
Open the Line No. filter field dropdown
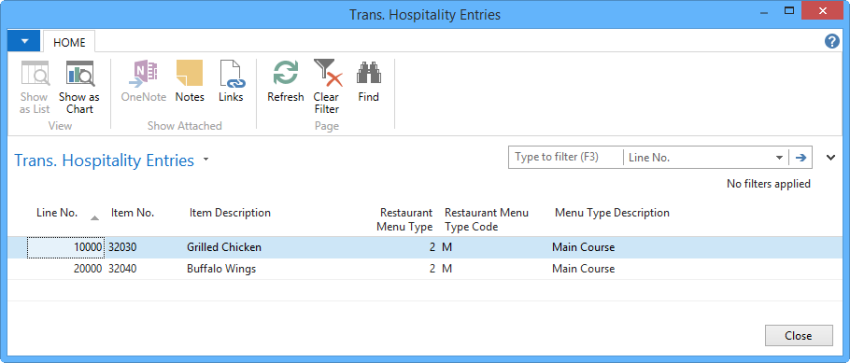pyautogui.click(x=779, y=158)
